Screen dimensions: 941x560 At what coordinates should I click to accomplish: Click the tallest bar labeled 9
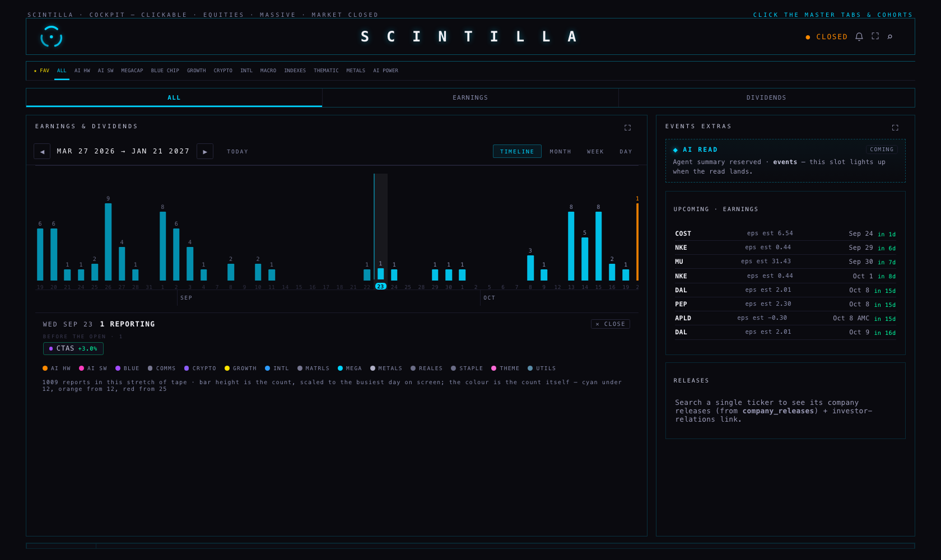click(108, 241)
